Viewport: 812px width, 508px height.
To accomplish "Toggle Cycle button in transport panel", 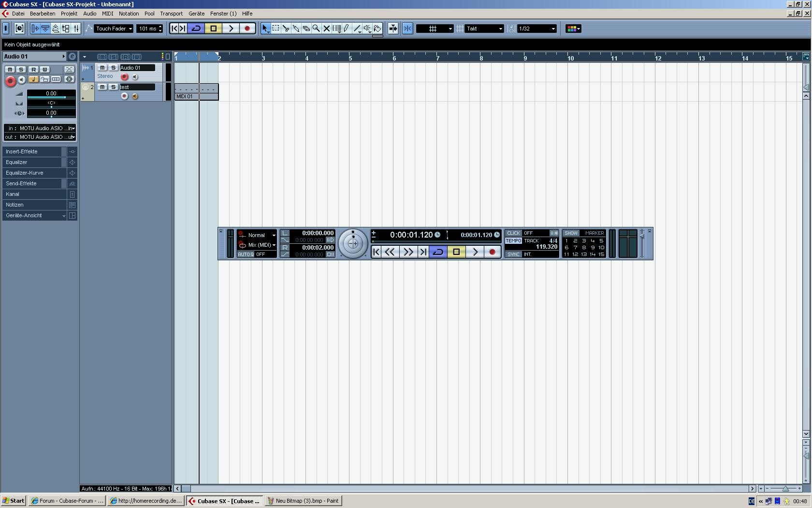I will (x=438, y=252).
